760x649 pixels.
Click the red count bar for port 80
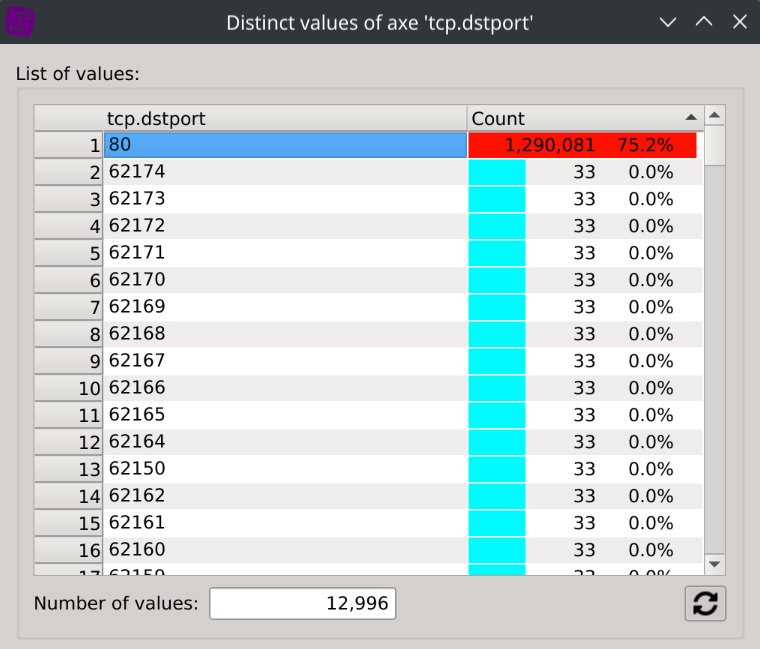point(583,145)
